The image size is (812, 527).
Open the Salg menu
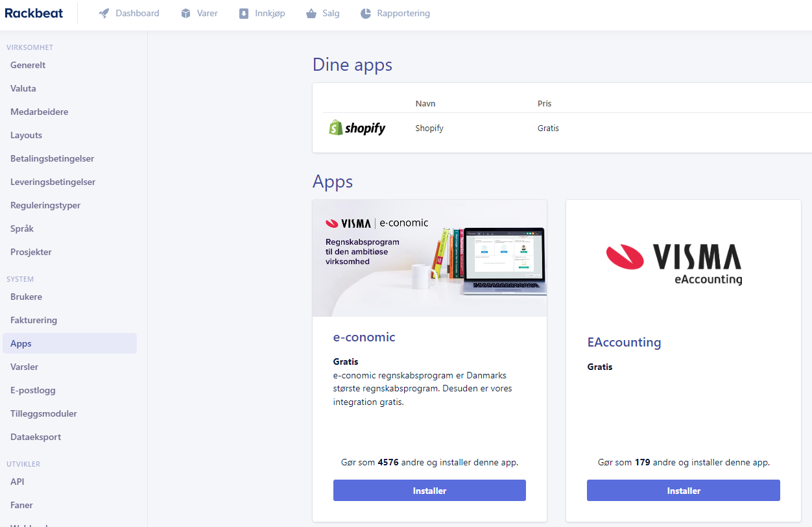[x=323, y=13]
